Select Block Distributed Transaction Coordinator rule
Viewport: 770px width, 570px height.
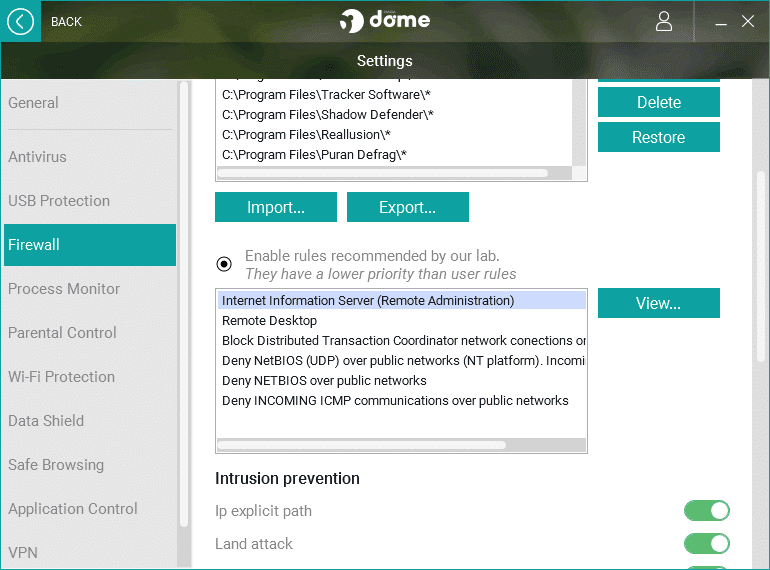tap(402, 341)
